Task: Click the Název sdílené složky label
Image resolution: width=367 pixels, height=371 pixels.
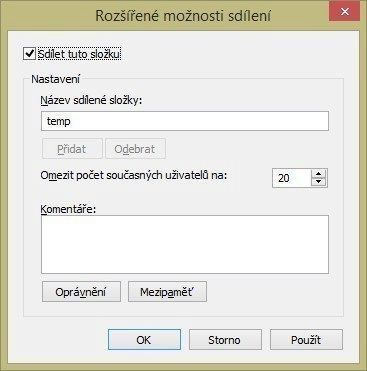Action: 91,100
